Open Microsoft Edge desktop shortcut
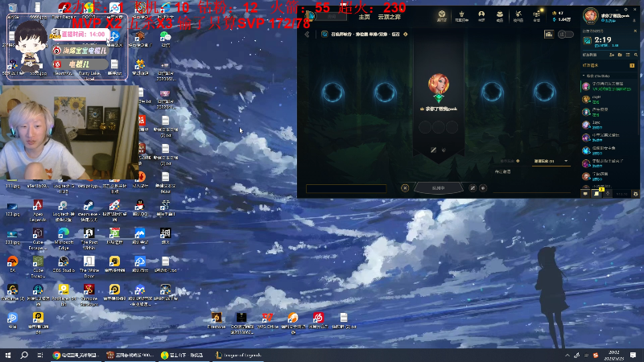 64,237
